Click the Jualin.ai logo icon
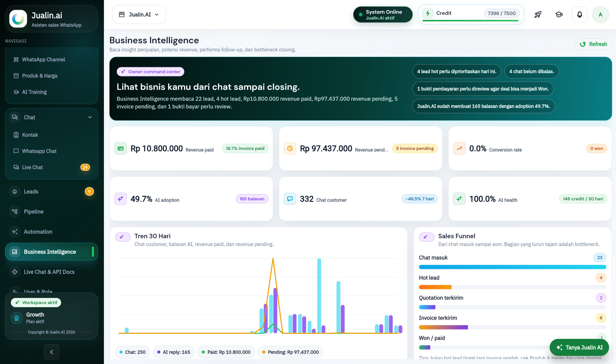This screenshot has width=616, height=364. 18,19
